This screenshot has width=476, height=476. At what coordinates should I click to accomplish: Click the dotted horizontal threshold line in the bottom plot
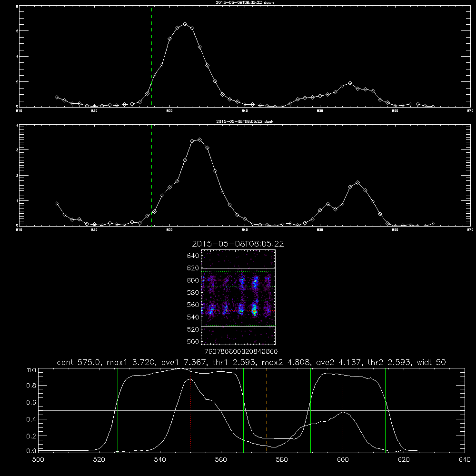point(251,431)
